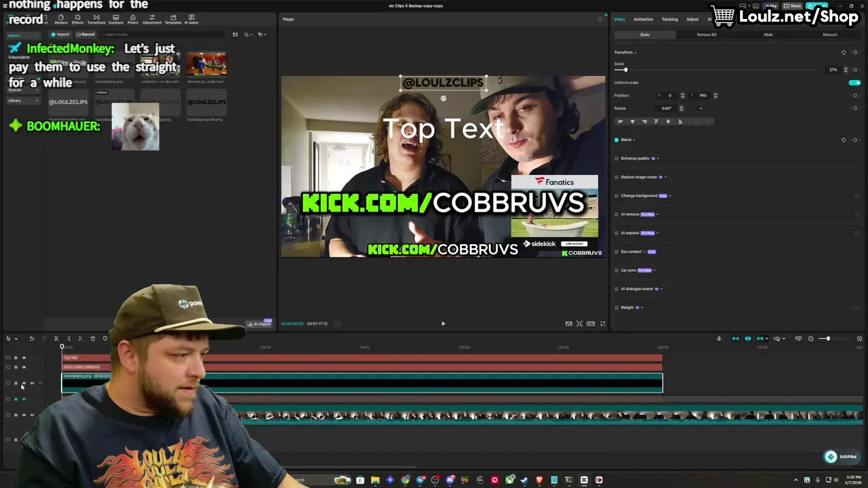The image size is (868, 488).
Task: Enable the Relight checkbox
Action: [x=616, y=308]
